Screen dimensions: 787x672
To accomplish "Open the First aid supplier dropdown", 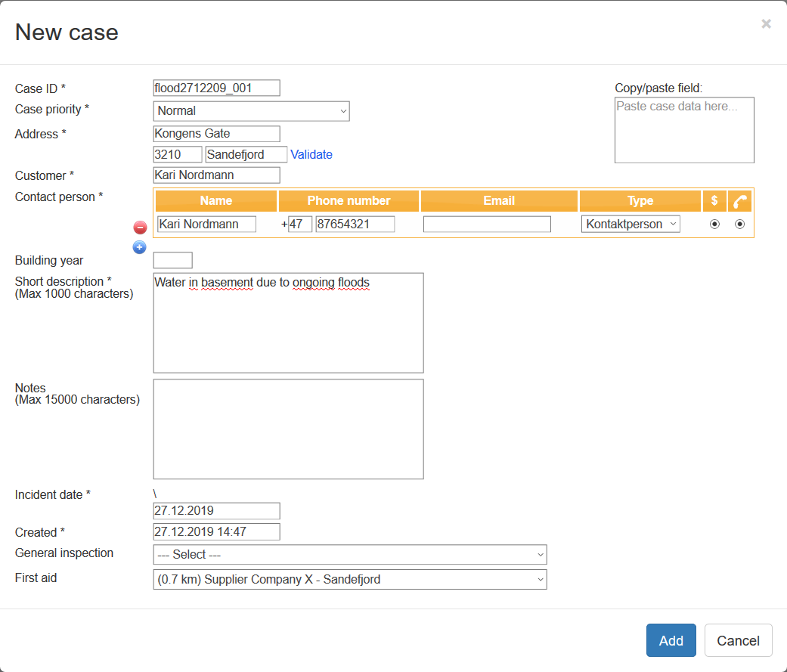I will (349, 580).
